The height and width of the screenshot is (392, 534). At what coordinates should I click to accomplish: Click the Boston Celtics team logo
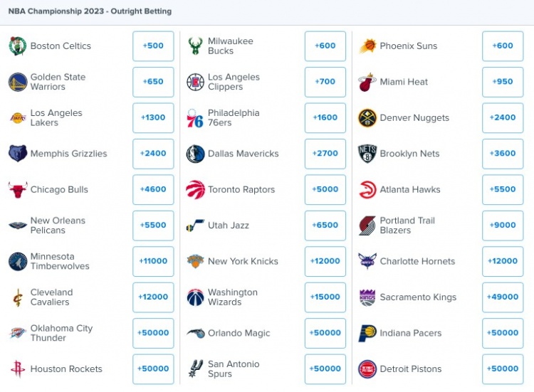[17, 46]
